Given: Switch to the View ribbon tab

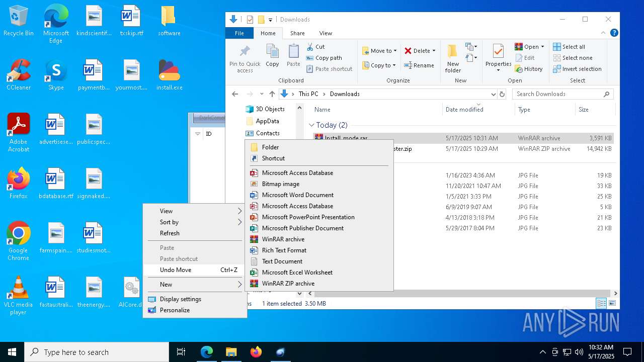Looking at the screenshot, I should [326, 33].
